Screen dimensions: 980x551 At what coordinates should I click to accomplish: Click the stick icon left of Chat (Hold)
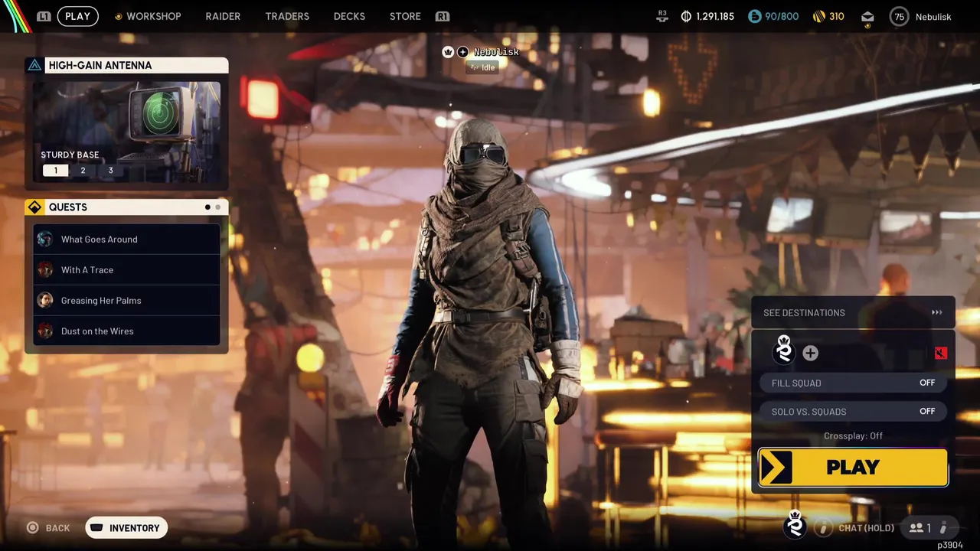click(823, 528)
